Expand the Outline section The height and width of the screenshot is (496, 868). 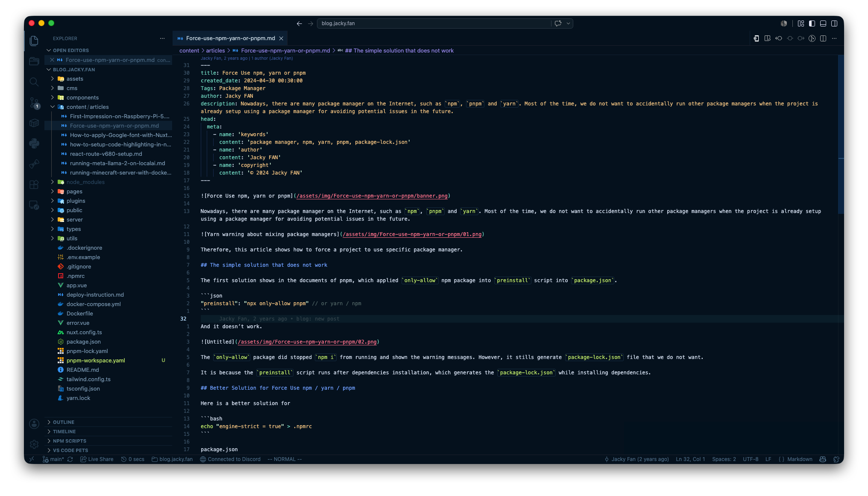109,422
